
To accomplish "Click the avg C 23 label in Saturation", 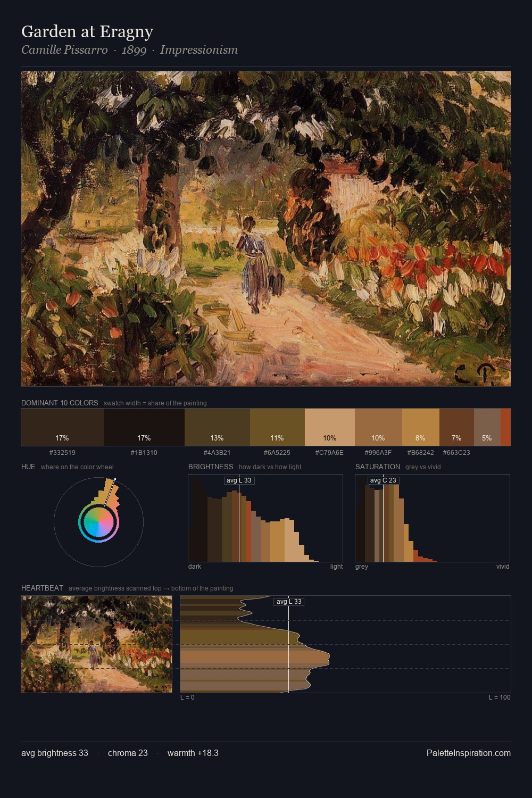I will [x=383, y=480].
